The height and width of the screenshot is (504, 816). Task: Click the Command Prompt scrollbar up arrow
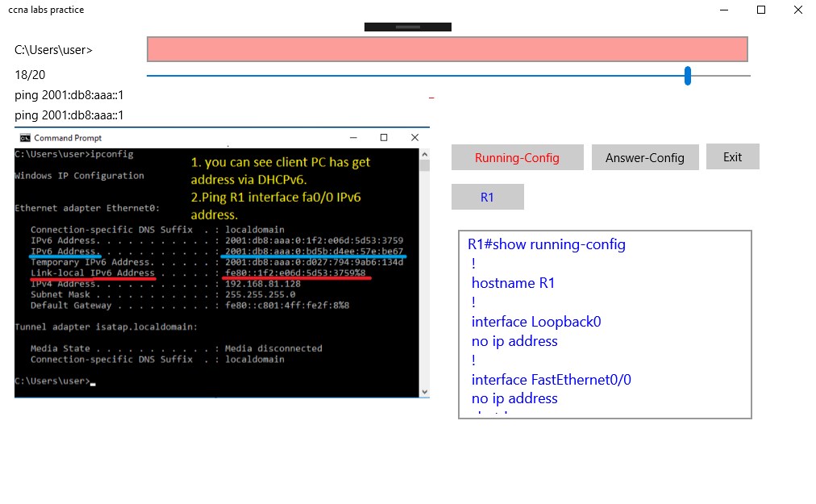click(x=425, y=154)
